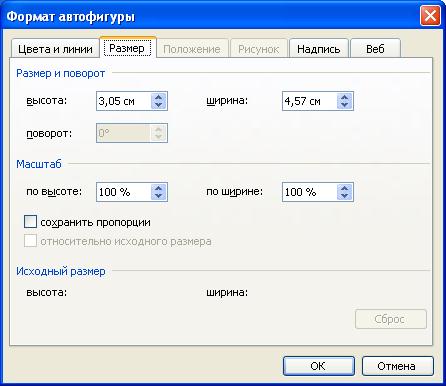The height and width of the screenshot is (386, 446).
Task: Raise the по высоте scale percentage
Action: coord(158,188)
